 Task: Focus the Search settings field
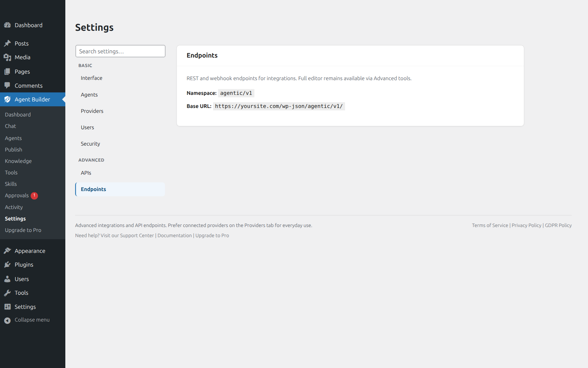tap(120, 51)
